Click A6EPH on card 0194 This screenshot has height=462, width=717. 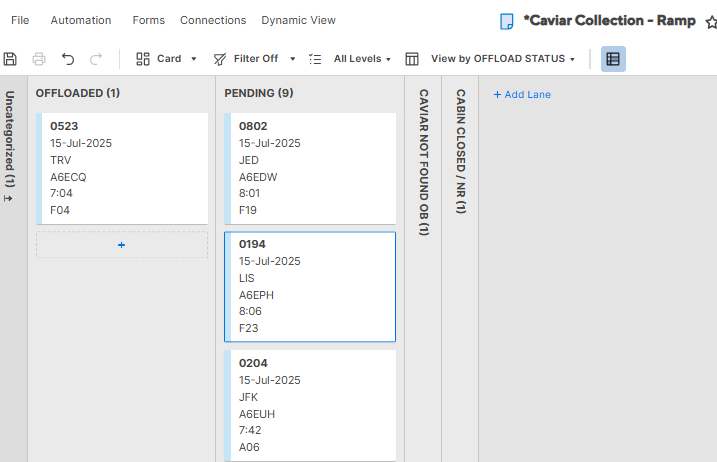click(x=256, y=295)
